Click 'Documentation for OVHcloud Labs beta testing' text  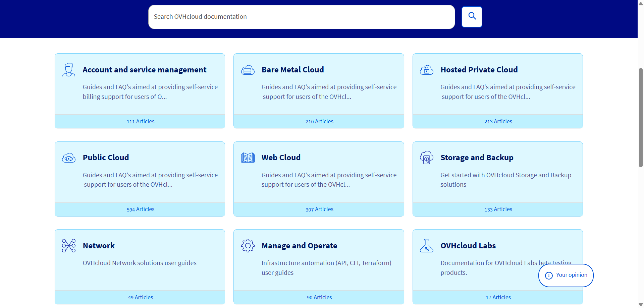(x=506, y=263)
